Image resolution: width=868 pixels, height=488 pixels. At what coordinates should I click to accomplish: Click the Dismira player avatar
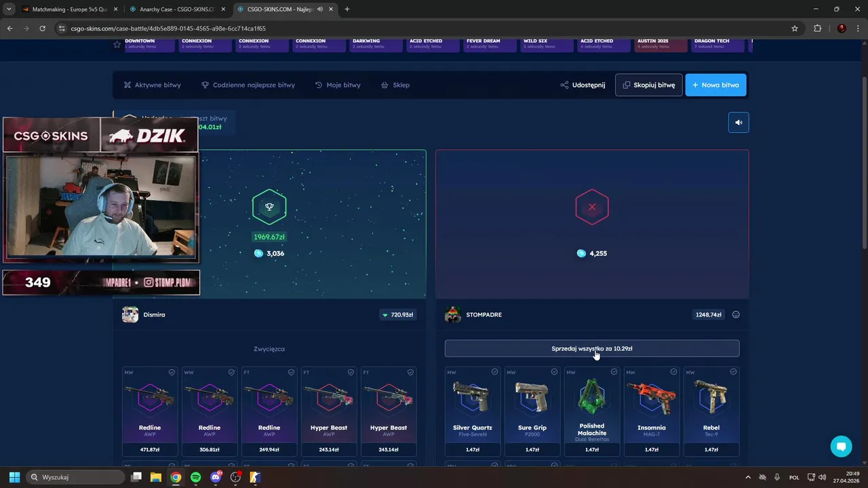130,314
